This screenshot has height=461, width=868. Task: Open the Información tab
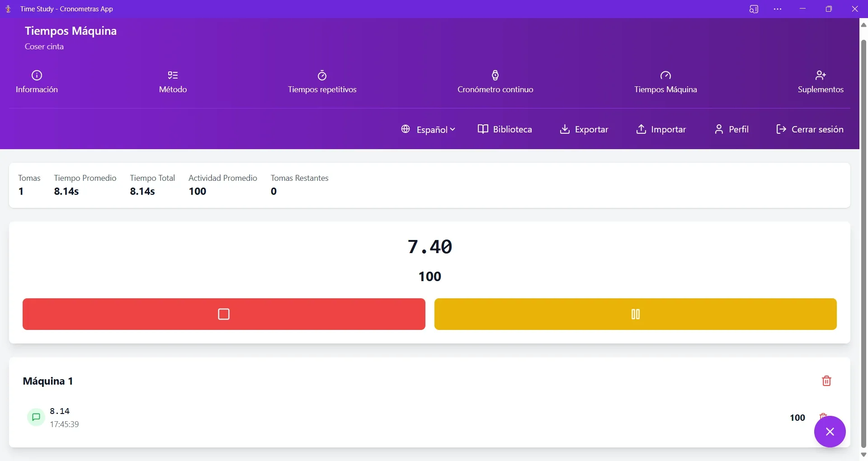[x=37, y=82]
